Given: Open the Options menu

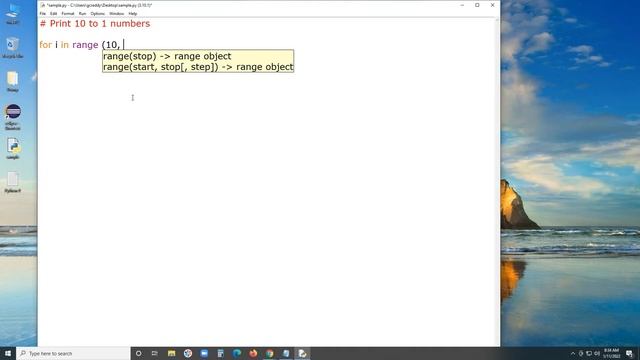Looking at the screenshot, I should click(x=98, y=13).
